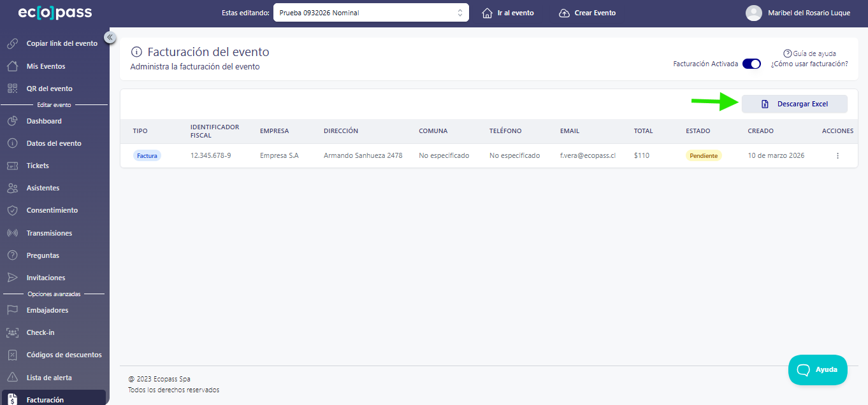
Task: Click the warning triangle Lista de alerta icon
Action: 12,378
